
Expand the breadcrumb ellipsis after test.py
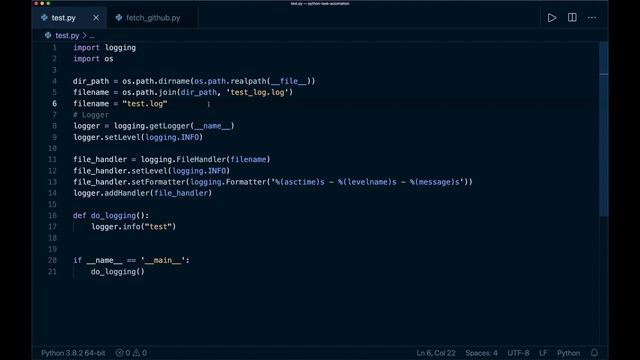coord(92,36)
